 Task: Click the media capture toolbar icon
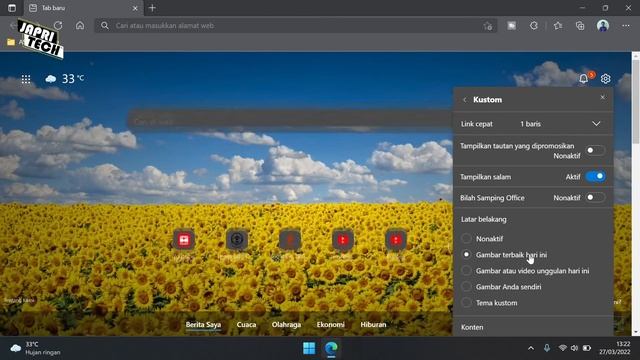[x=511, y=26]
